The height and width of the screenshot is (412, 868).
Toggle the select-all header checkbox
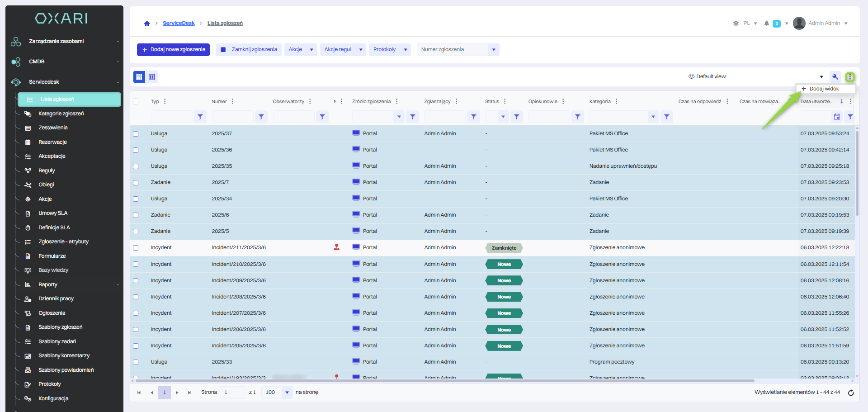pyautogui.click(x=136, y=101)
